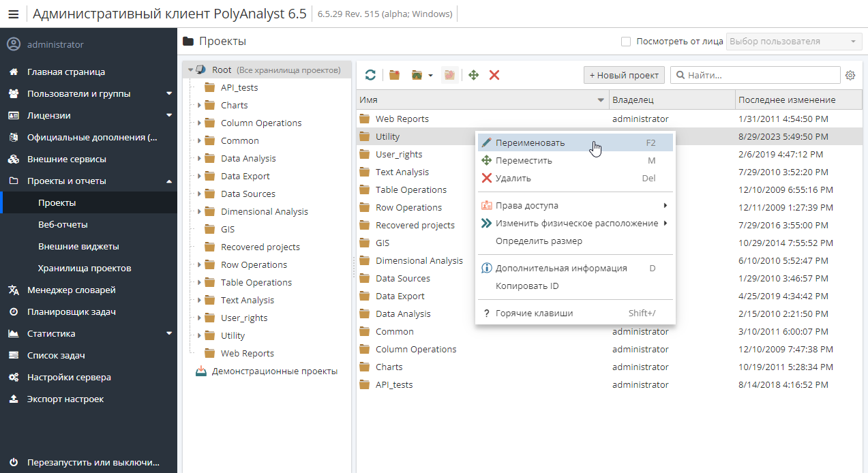
Task: Click the red X delete toolbar icon
Action: pyautogui.click(x=494, y=75)
